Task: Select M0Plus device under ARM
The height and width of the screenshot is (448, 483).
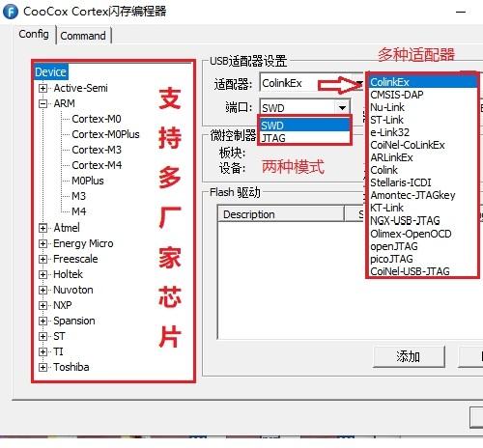Action: tap(88, 181)
